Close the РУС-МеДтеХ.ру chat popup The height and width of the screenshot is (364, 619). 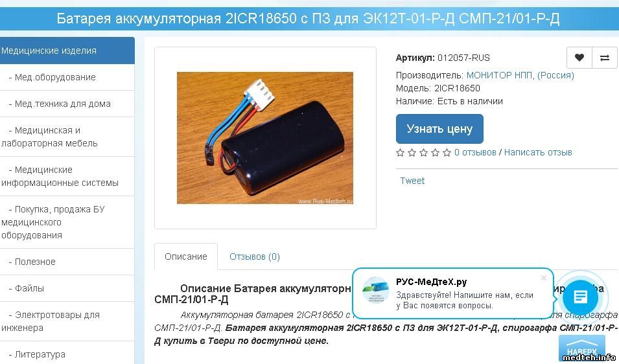544,278
